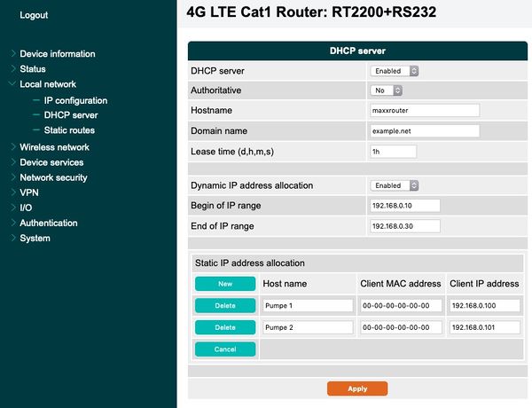Expand the Device information chevron

coord(13,53)
